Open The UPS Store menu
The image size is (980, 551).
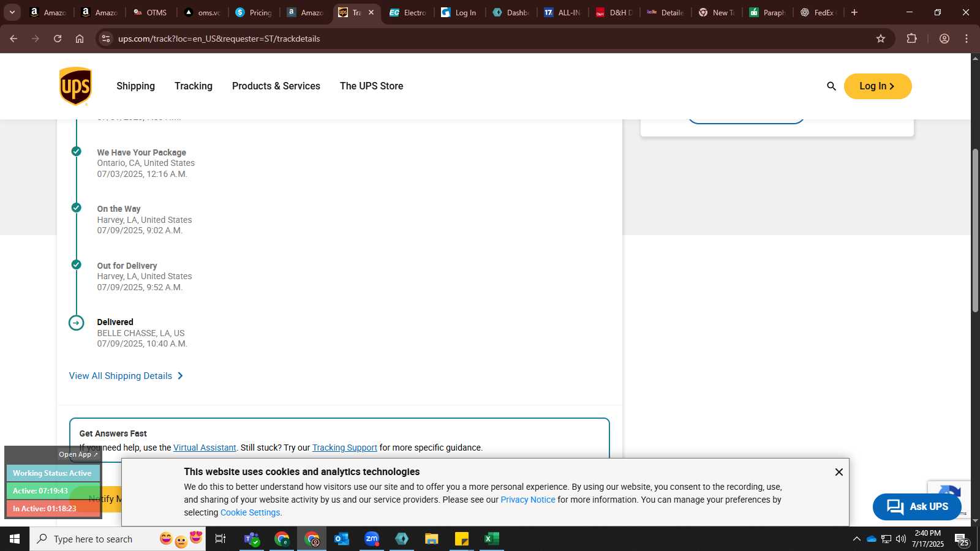pos(372,86)
